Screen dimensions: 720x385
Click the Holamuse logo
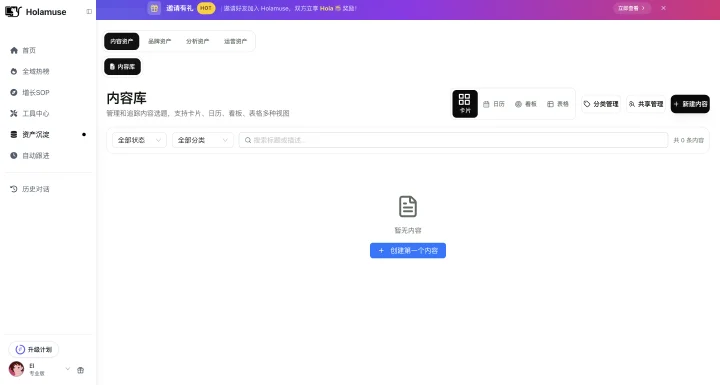tap(35, 11)
